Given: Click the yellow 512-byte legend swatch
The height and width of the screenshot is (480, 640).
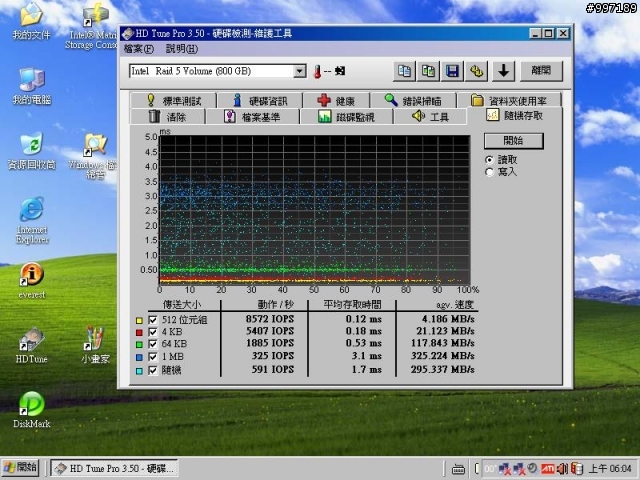Looking at the screenshot, I should click(x=139, y=320).
